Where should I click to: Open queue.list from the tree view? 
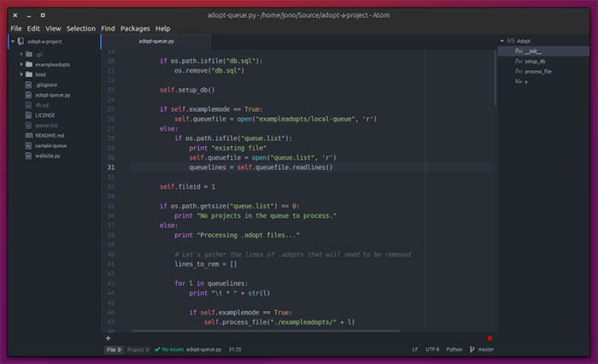tap(46, 125)
